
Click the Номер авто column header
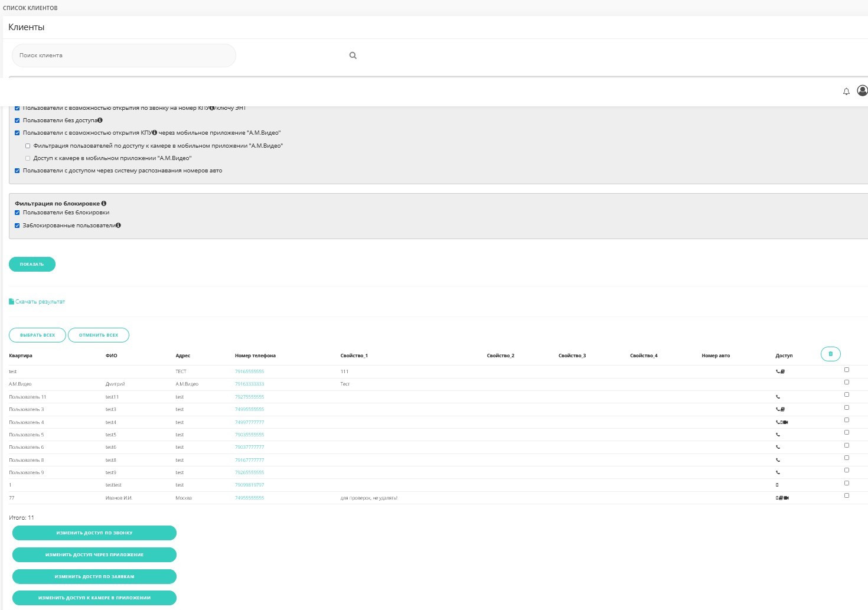pyautogui.click(x=716, y=355)
